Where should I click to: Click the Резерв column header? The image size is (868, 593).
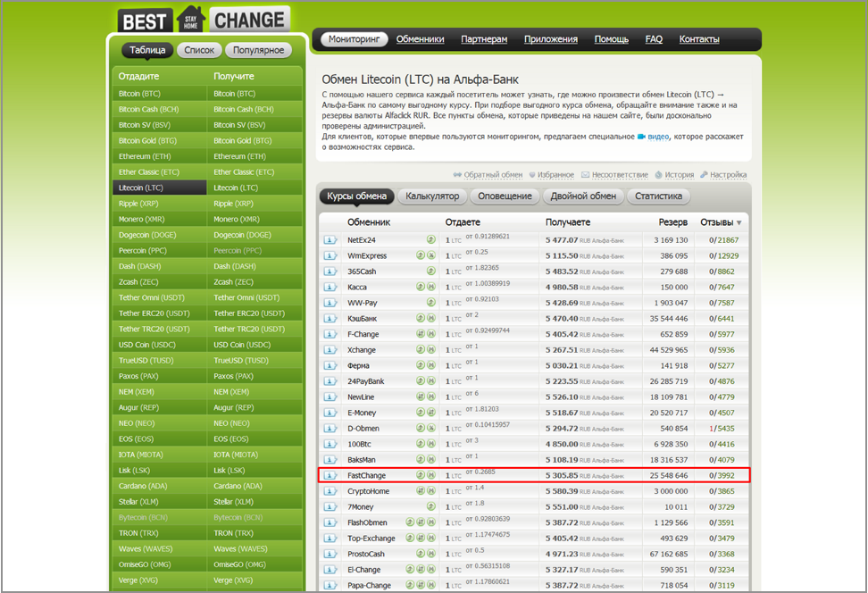(673, 222)
